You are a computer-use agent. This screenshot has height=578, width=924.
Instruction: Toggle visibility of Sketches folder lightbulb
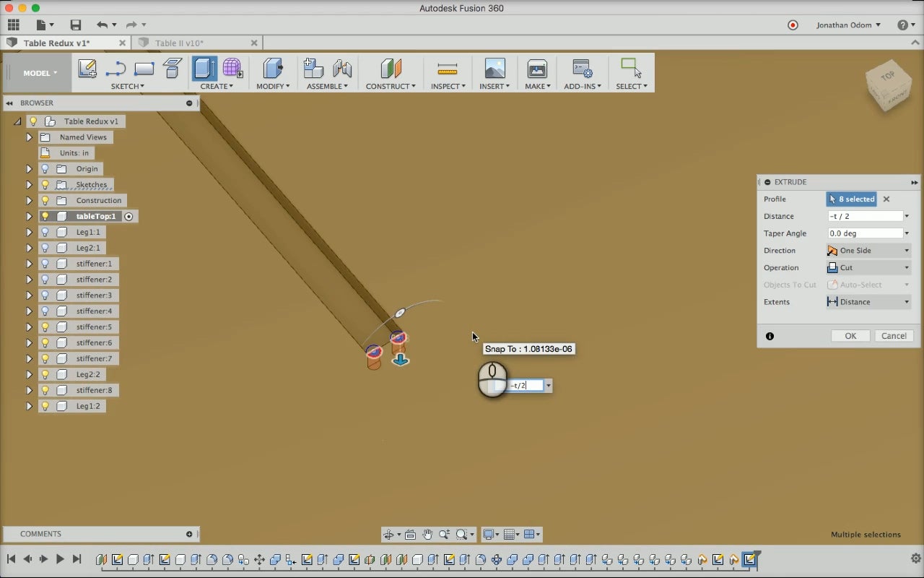tap(45, 184)
